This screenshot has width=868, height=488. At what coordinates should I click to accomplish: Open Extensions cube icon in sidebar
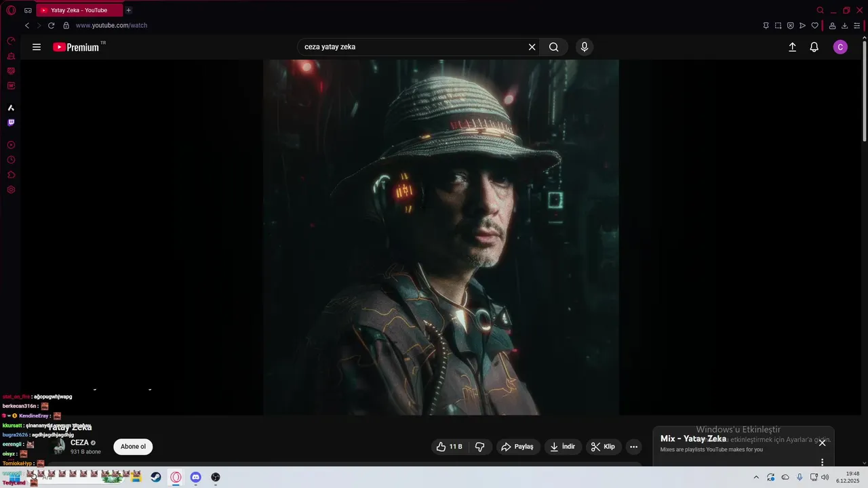[11, 175]
